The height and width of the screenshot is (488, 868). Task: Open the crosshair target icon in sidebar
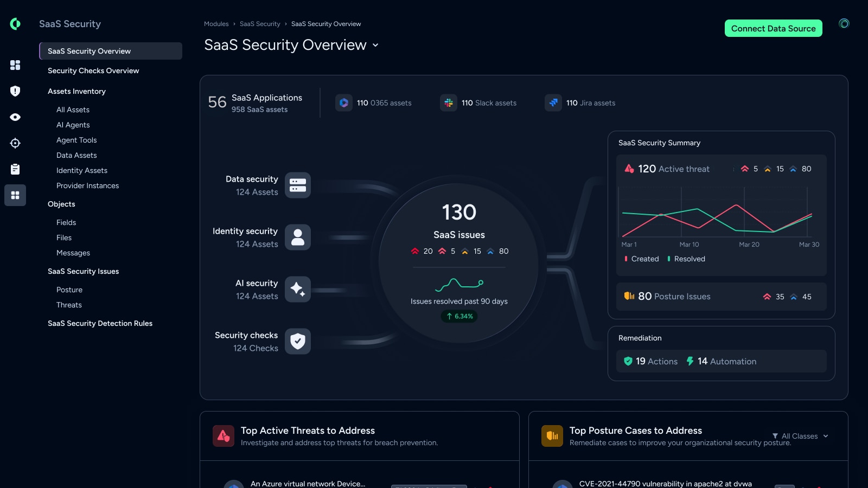[15, 143]
